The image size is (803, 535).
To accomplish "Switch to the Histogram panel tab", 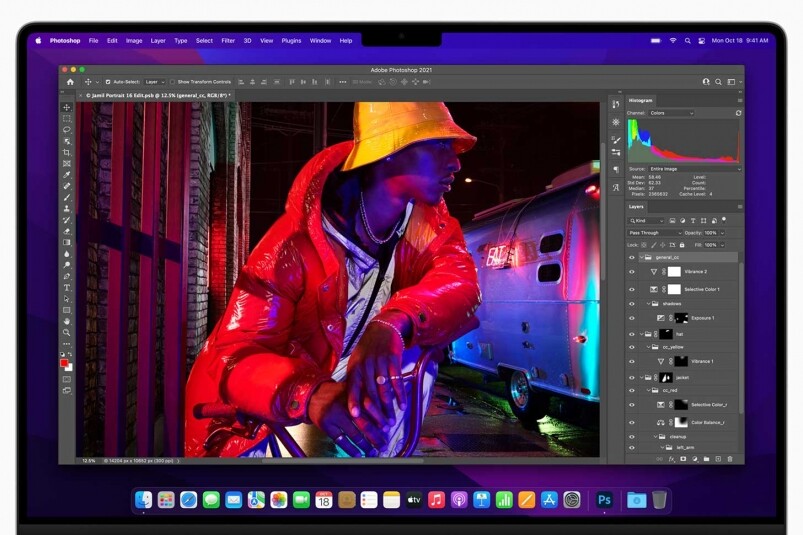I will (x=641, y=100).
